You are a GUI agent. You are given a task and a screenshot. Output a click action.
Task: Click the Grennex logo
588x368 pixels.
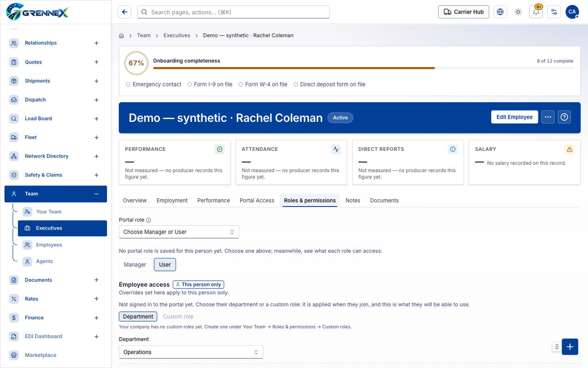[37, 11]
